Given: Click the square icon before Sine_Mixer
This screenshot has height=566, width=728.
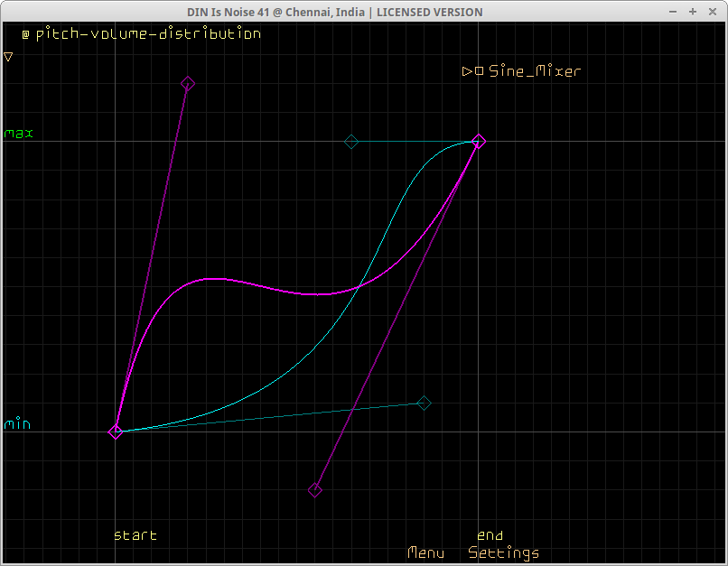Looking at the screenshot, I should point(479,71).
